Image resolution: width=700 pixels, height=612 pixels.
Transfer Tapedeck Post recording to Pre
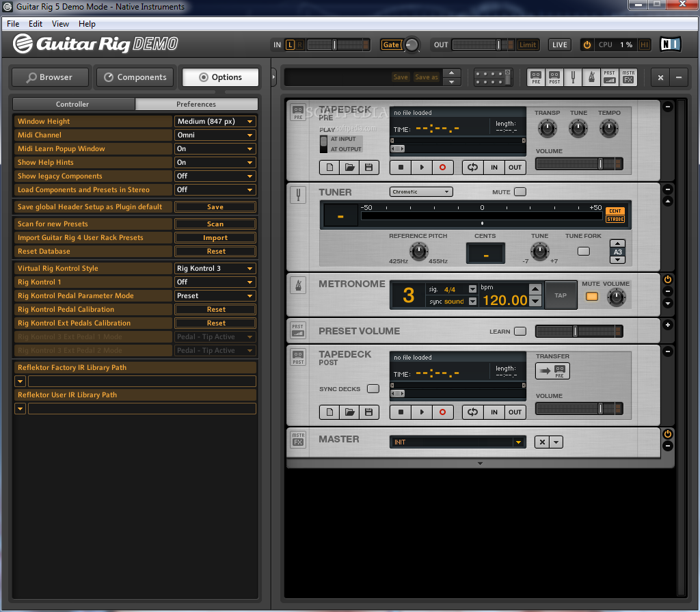click(x=552, y=371)
